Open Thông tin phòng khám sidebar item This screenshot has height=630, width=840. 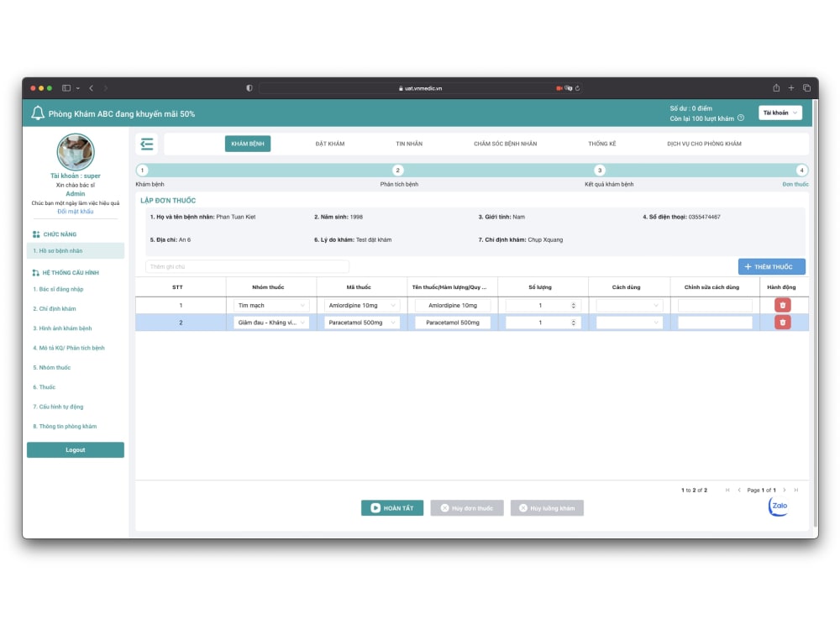coord(65,427)
